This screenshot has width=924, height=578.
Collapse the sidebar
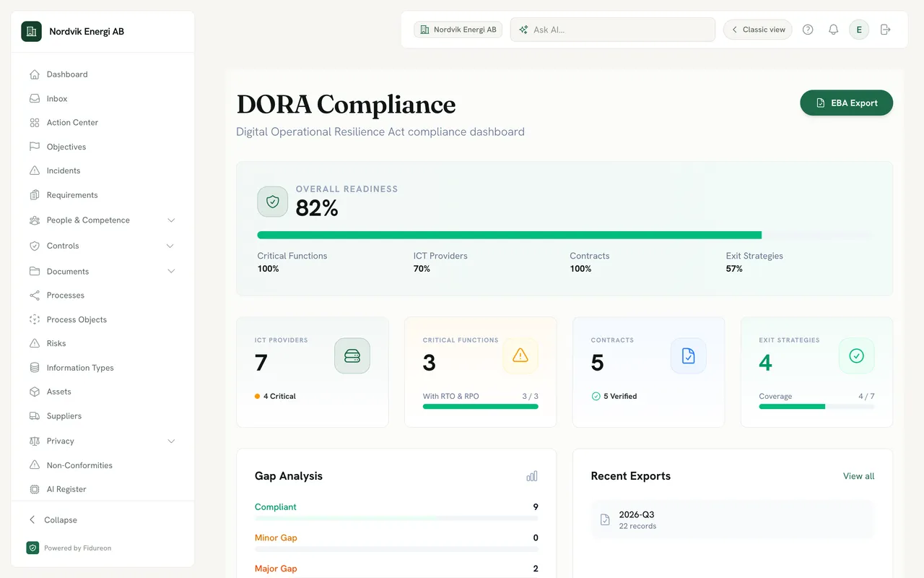point(53,520)
